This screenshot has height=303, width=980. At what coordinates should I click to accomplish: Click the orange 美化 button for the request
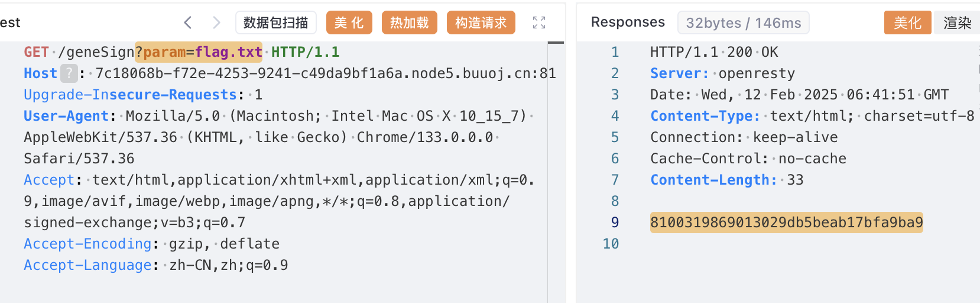click(x=349, y=22)
